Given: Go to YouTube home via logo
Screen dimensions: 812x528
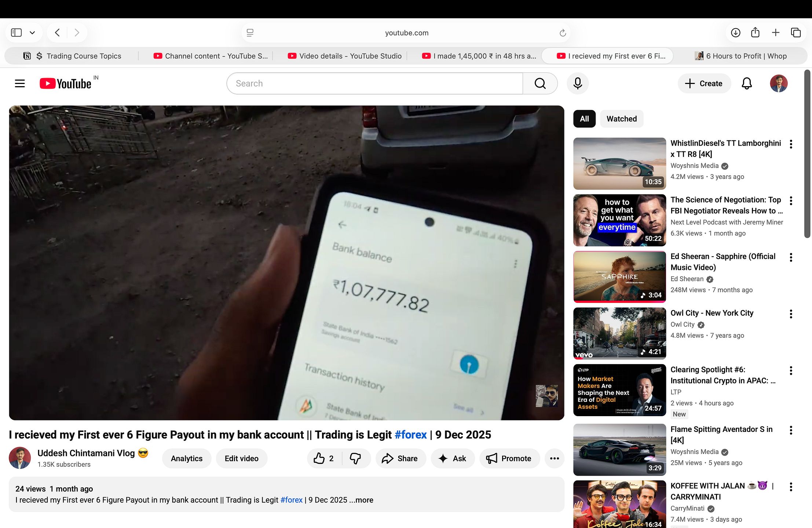Looking at the screenshot, I should pyautogui.click(x=66, y=84).
